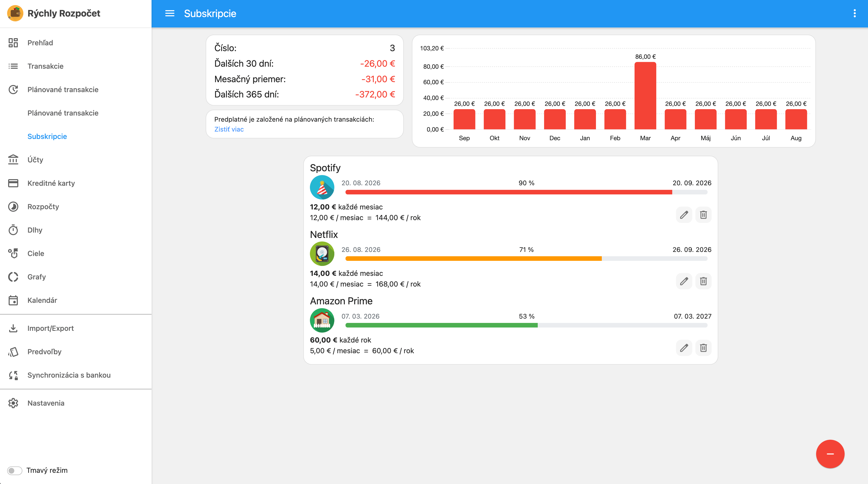Click the Spotify party hat category icon
868x484 pixels.
(322, 187)
